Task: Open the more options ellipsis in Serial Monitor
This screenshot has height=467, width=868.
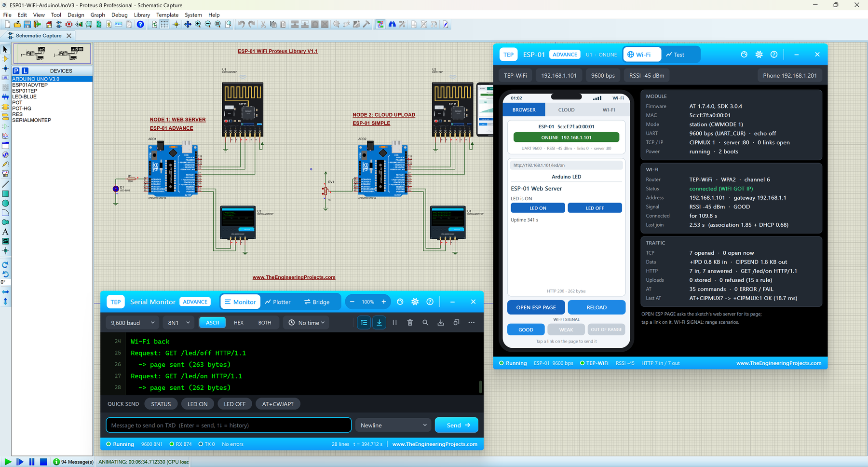Action: [472, 323]
